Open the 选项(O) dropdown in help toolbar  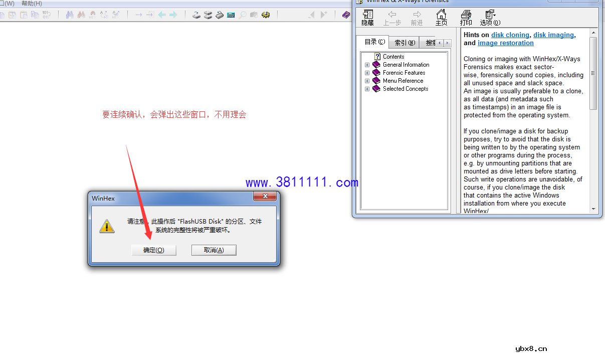[490, 18]
